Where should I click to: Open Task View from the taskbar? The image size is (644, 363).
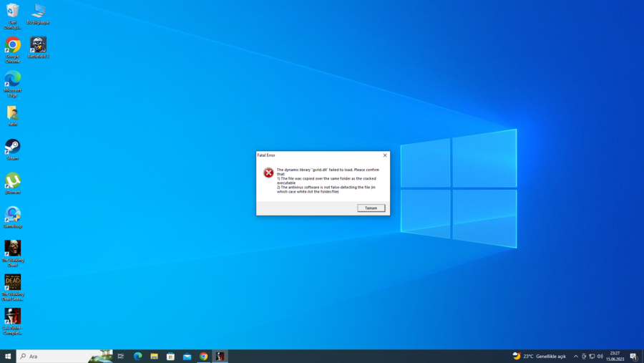[x=121, y=357]
